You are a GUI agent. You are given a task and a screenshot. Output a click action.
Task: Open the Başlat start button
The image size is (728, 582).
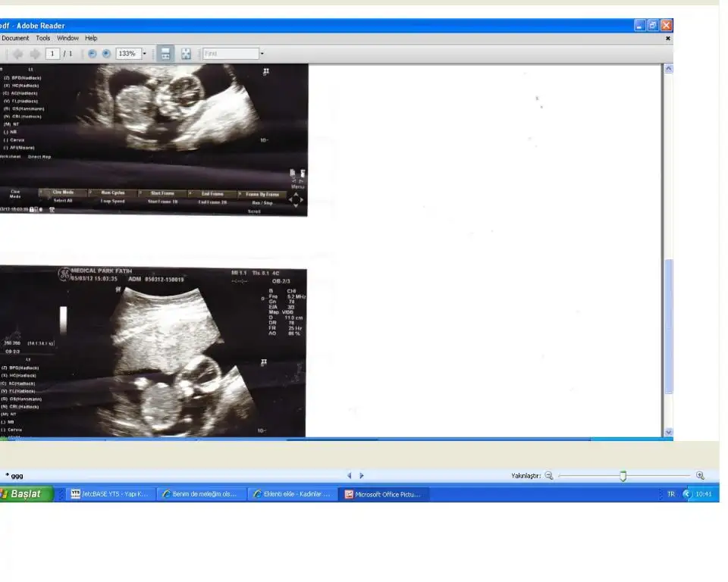27,494
